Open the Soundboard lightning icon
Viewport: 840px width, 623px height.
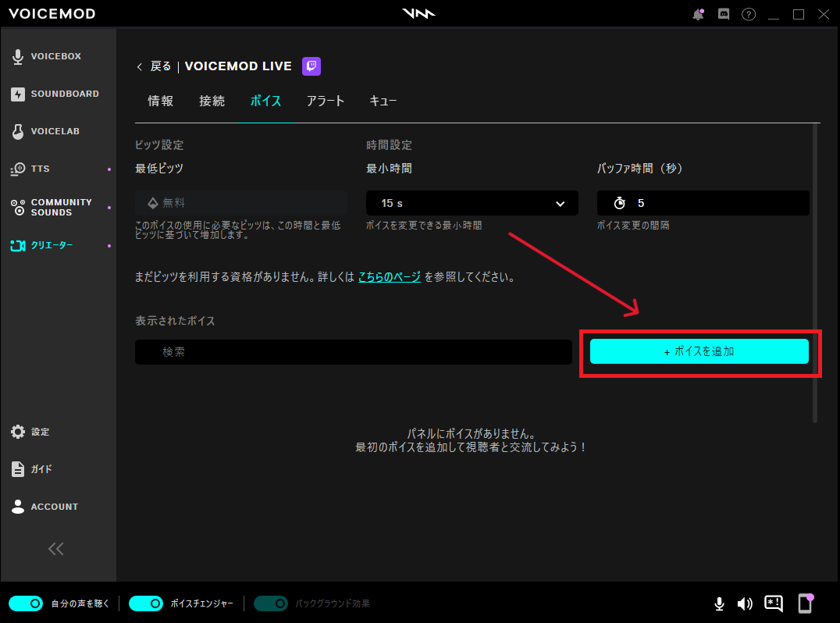coord(18,94)
